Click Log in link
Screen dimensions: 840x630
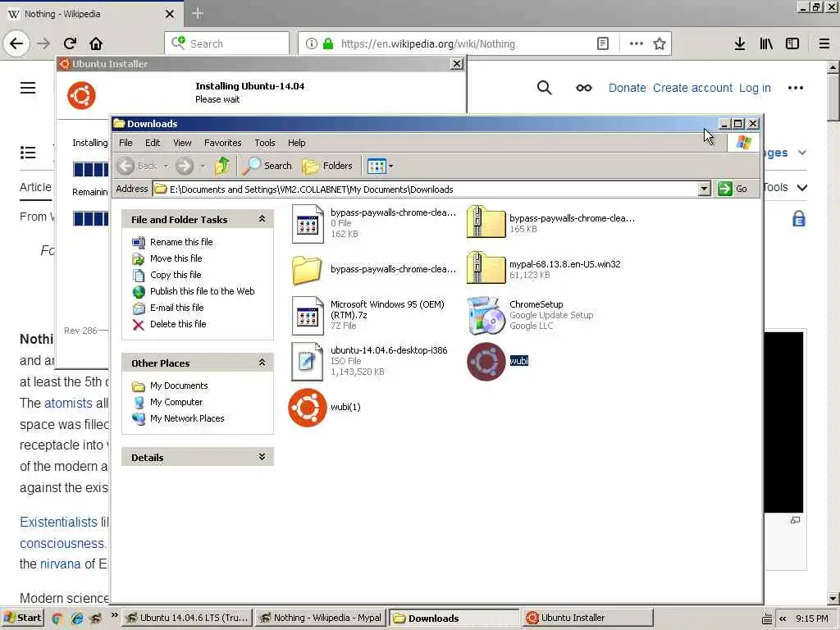[x=755, y=88]
